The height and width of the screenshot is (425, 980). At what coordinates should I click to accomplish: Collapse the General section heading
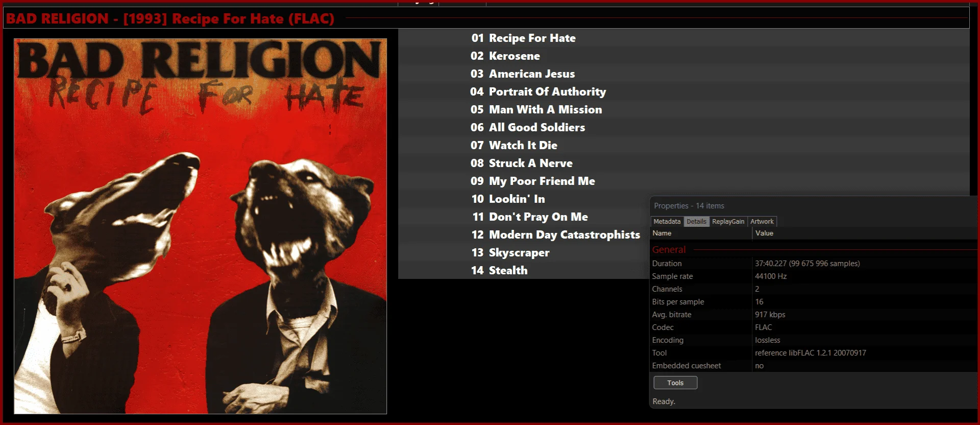click(669, 250)
